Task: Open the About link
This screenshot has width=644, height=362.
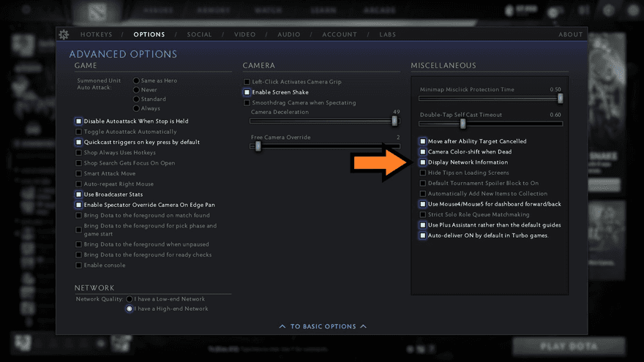Action: [570, 34]
